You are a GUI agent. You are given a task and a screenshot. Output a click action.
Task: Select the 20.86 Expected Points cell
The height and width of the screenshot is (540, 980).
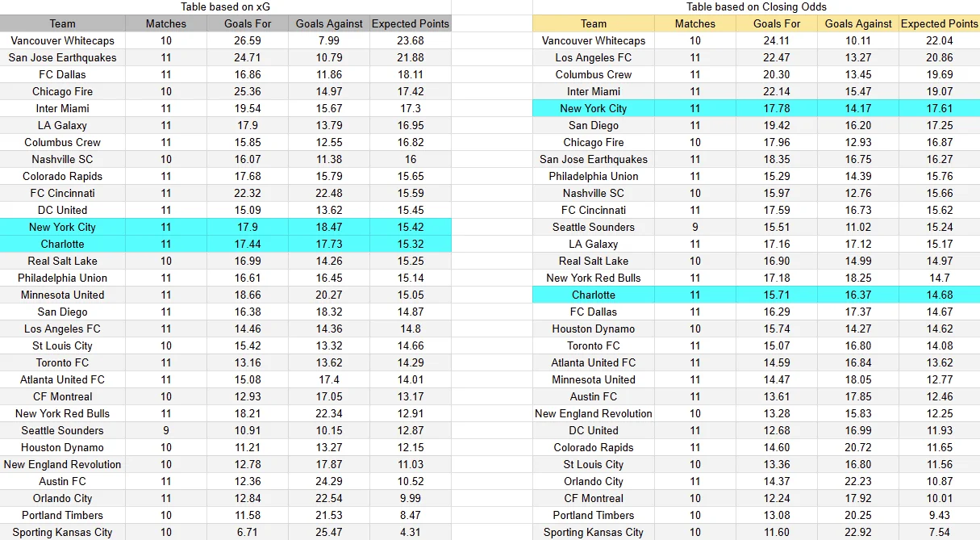tap(940, 57)
